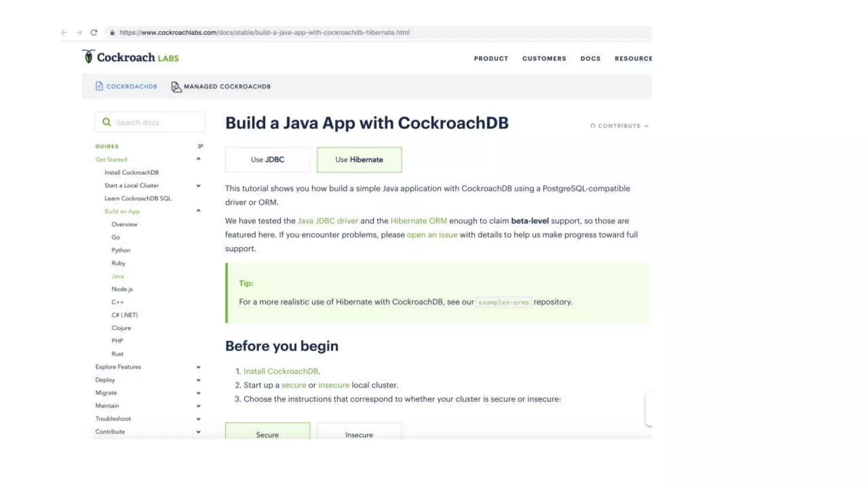Select the Use JDBC tab
Image resolution: width=868 pixels, height=488 pixels.
click(267, 160)
